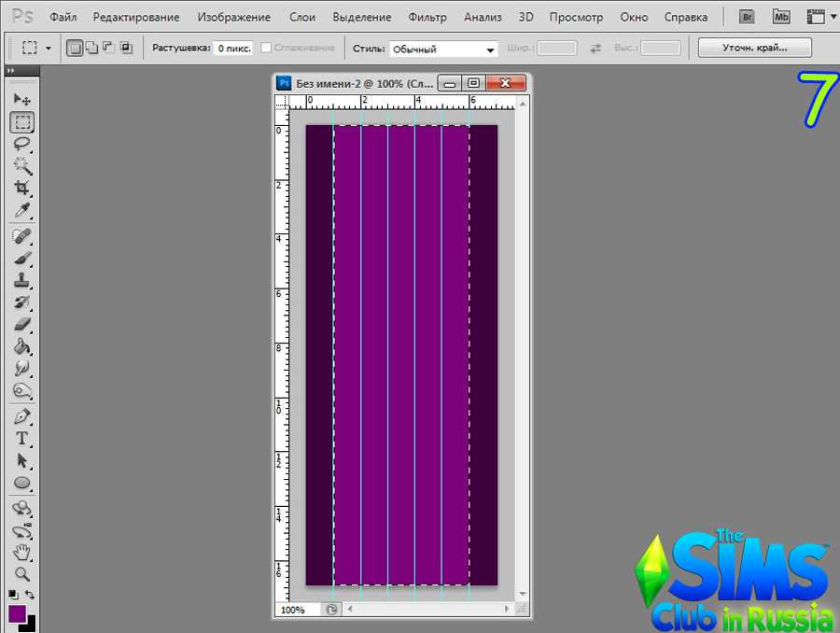
Task: Expand the tools panel double-arrow
Action: click(9, 71)
